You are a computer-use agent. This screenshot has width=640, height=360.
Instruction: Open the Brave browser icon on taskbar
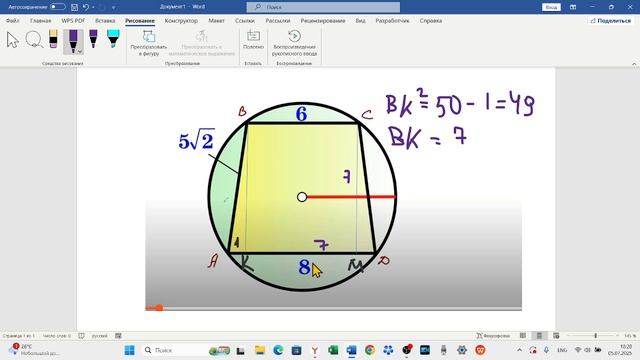coord(480,350)
